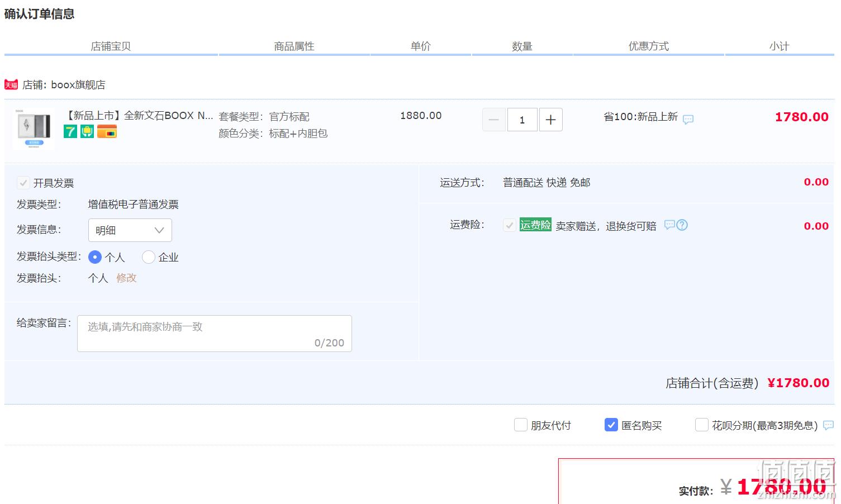This screenshot has height=504, width=841.
Task: Click the green shield guarantee badge icon
Action: coord(87,132)
